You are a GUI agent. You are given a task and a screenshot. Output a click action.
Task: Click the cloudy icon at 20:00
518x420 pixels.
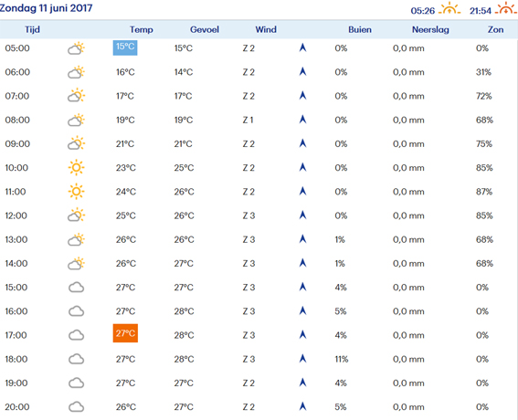coord(77,407)
